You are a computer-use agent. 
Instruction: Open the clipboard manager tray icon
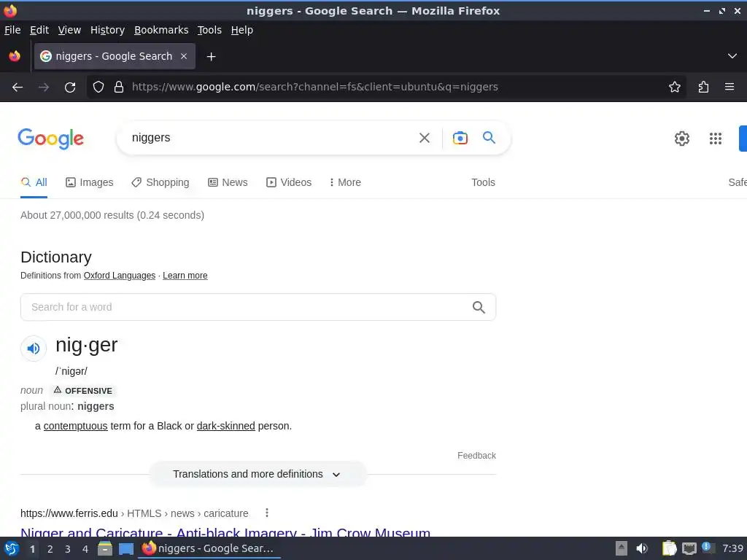point(669,548)
